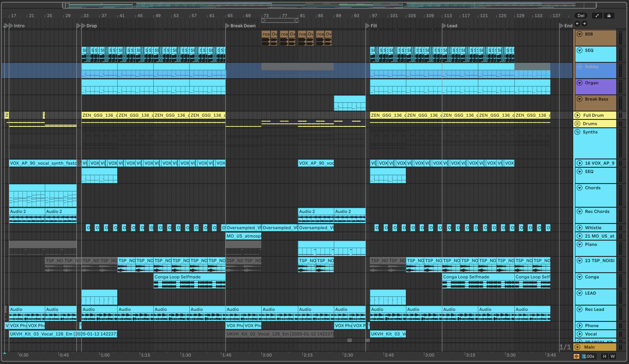Click the Drums group icon
The image size is (629, 364).
point(577,124)
